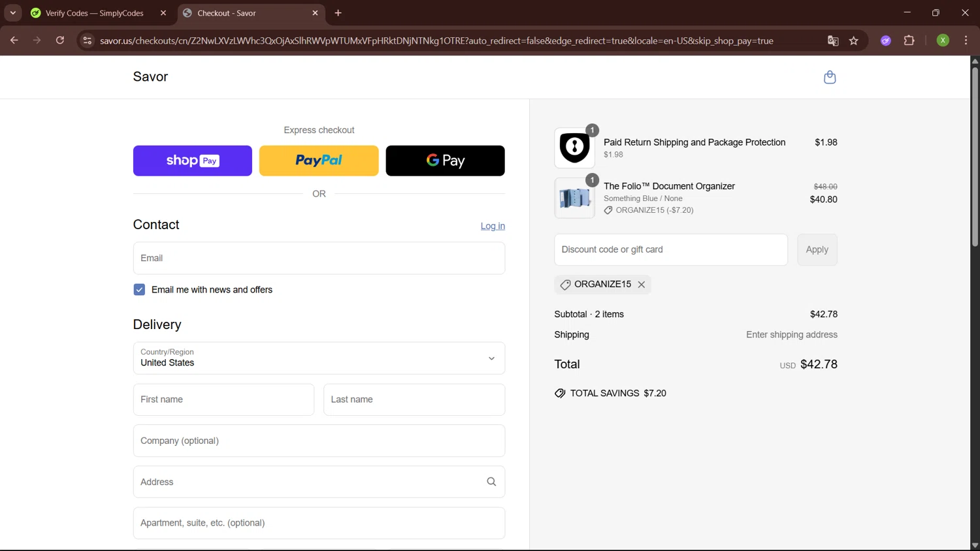Reload the checkout page
The image size is (980, 551).
[60, 40]
